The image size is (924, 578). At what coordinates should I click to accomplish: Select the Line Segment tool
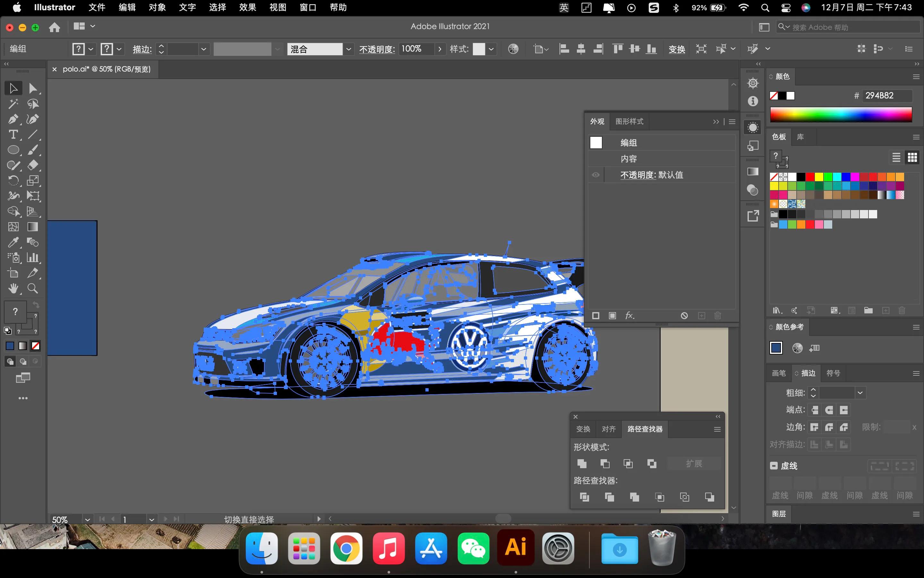pos(33,135)
